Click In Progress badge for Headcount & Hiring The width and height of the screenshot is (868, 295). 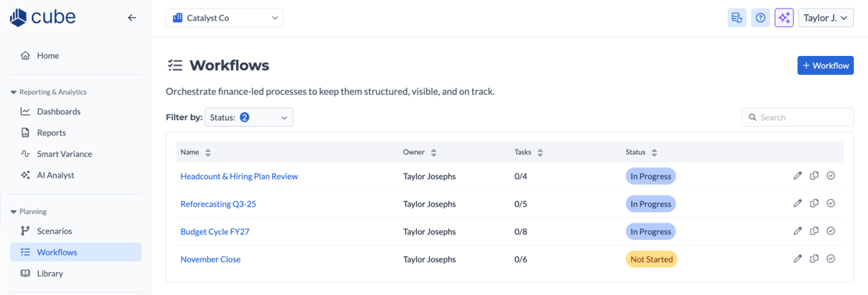[x=651, y=176]
